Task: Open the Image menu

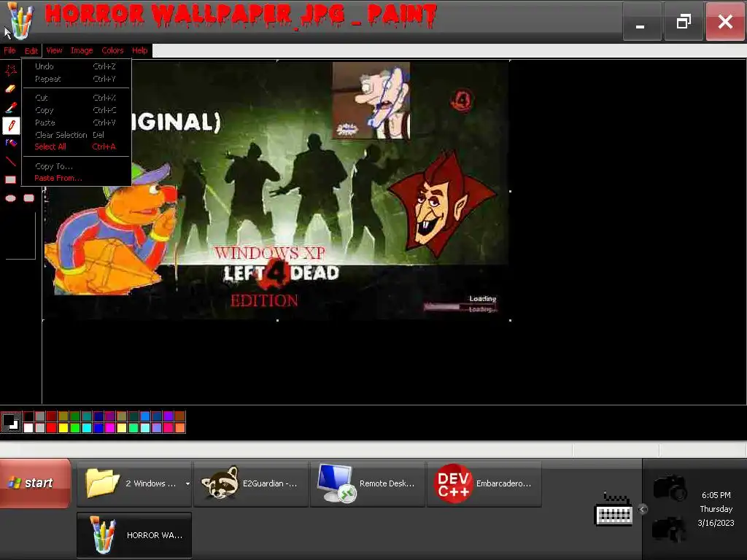Action: coord(82,50)
